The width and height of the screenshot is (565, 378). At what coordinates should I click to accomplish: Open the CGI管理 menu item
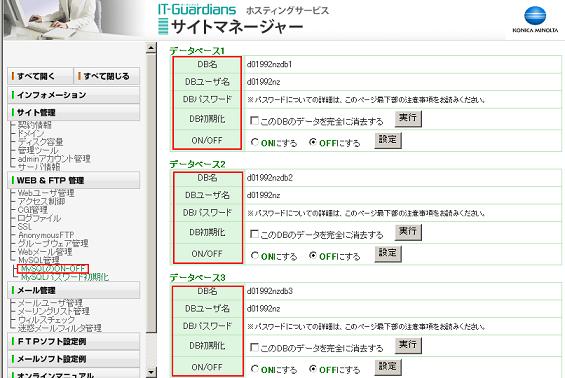(32, 210)
